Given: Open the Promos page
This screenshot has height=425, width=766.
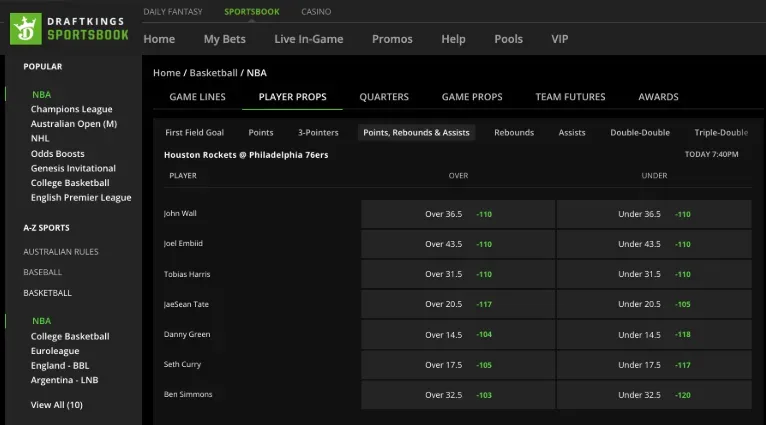Looking at the screenshot, I should coord(392,39).
